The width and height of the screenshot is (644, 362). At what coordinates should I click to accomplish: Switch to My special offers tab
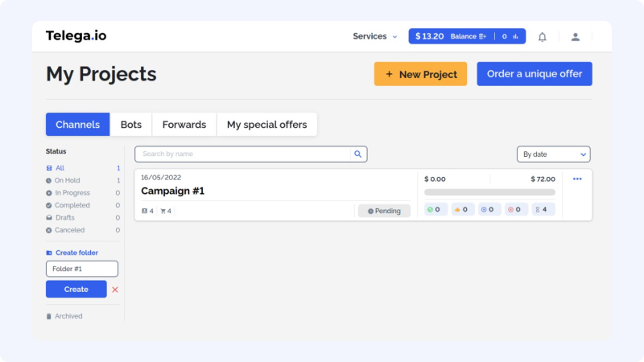(x=267, y=125)
